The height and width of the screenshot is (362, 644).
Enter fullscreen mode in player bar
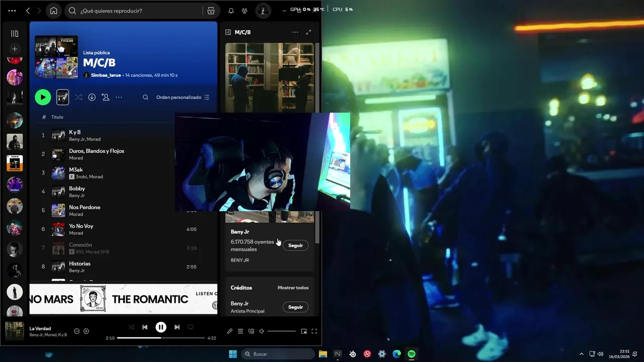(314, 331)
